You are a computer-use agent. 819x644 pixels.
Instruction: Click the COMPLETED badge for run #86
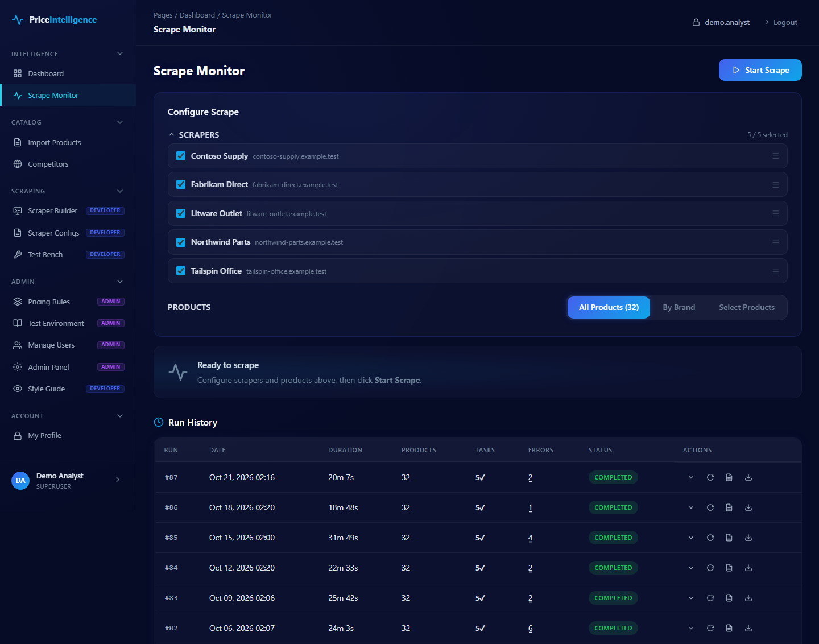click(613, 507)
